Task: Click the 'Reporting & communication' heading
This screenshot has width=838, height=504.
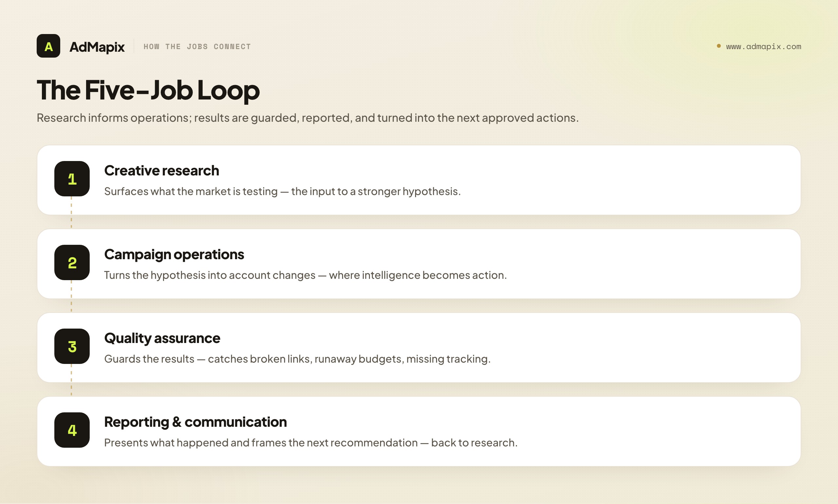Action: (x=195, y=422)
